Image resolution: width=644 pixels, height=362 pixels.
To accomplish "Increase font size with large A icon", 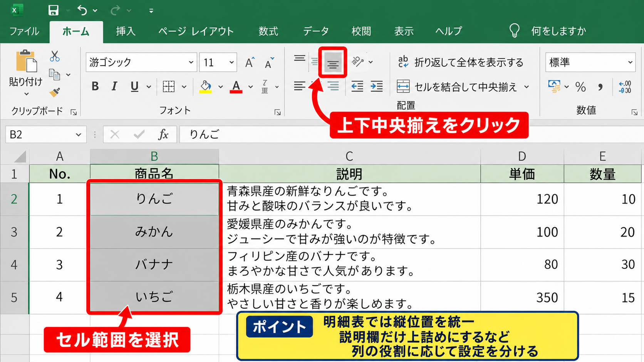I will click(250, 62).
